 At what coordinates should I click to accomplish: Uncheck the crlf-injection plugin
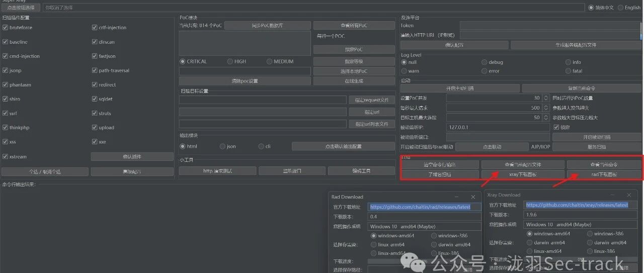tap(95, 28)
